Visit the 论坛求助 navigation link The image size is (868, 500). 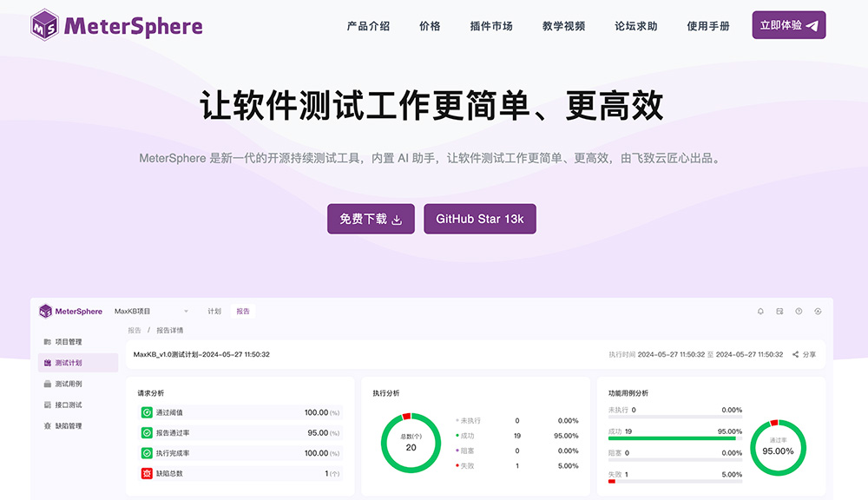636,26
